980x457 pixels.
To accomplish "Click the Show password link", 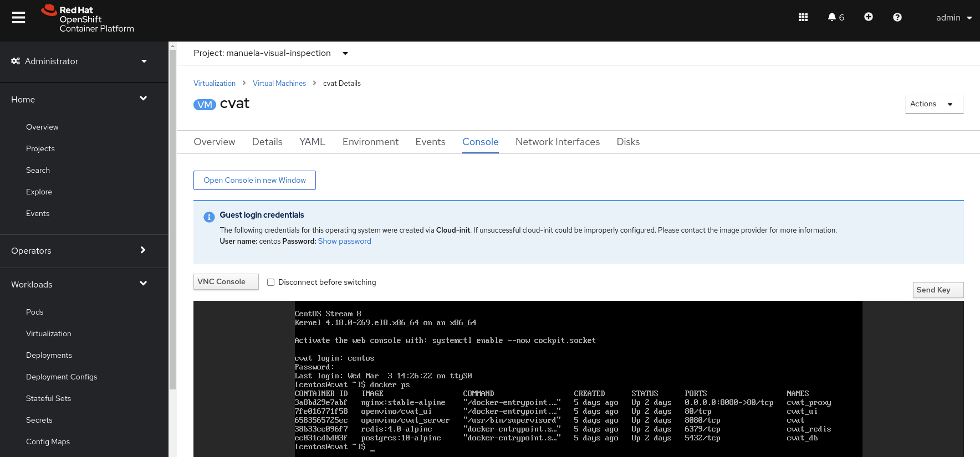I will (x=344, y=241).
